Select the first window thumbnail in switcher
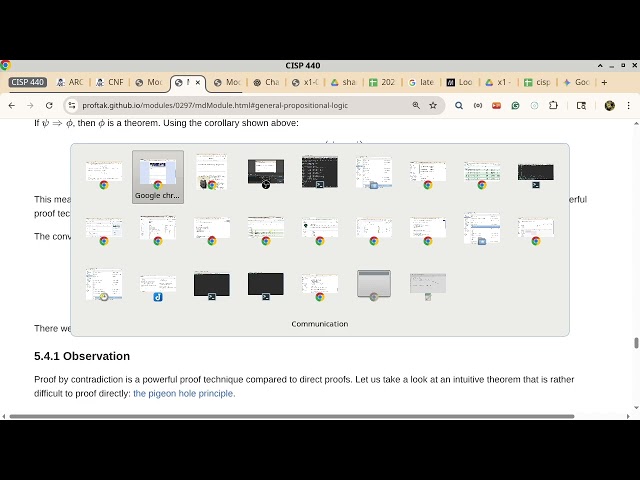This screenshot has width=640, height=480. (x=104, y=174)
